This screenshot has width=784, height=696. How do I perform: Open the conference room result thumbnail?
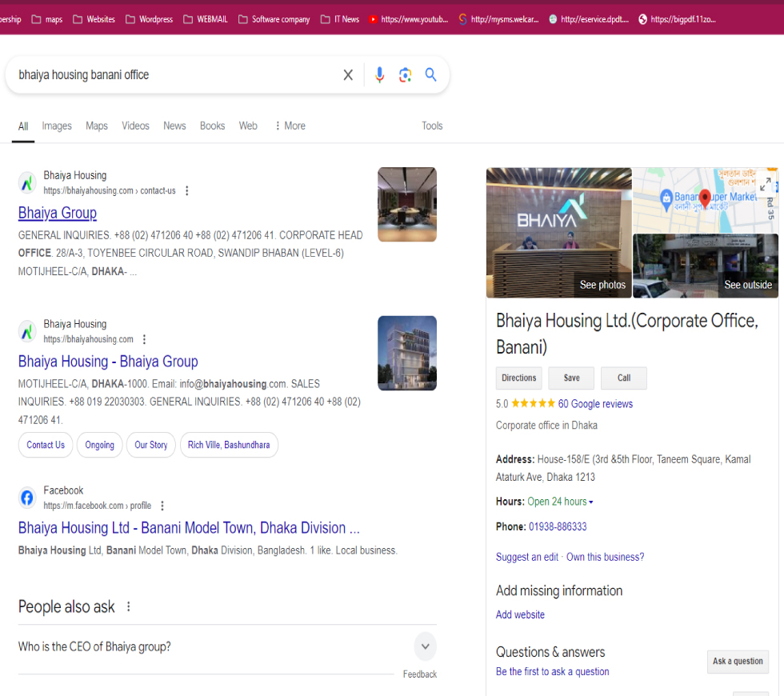[407, 205]
